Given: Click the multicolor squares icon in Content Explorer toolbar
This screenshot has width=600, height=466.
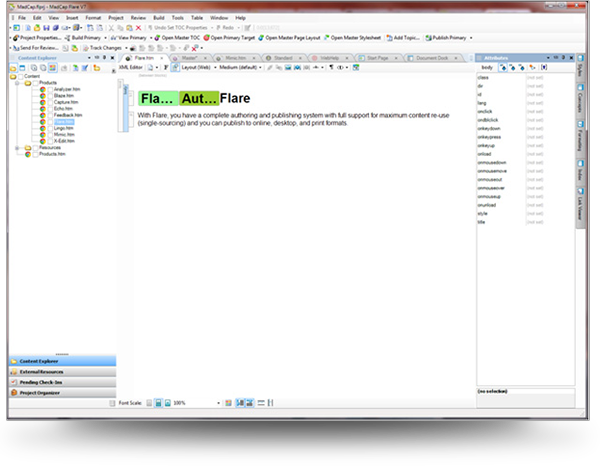Looking at the screenshot, I should (x=52, y=68).
